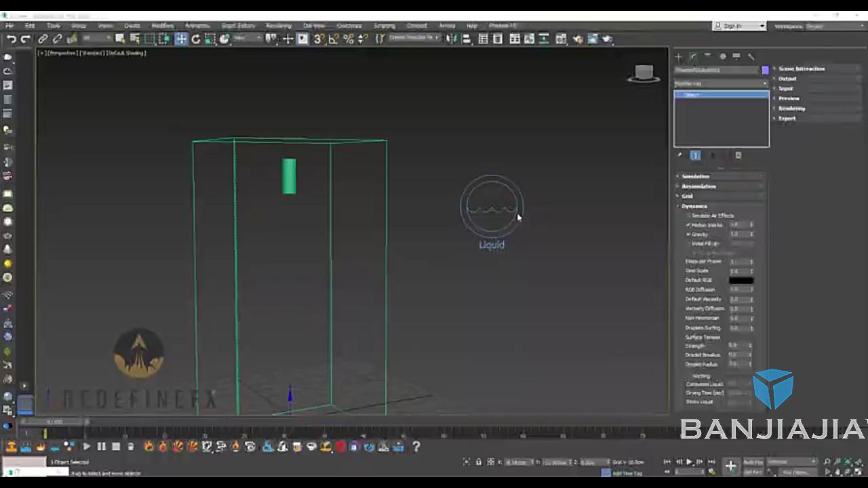
Task: Open Select by Name dialog
Action: [134, 39]
